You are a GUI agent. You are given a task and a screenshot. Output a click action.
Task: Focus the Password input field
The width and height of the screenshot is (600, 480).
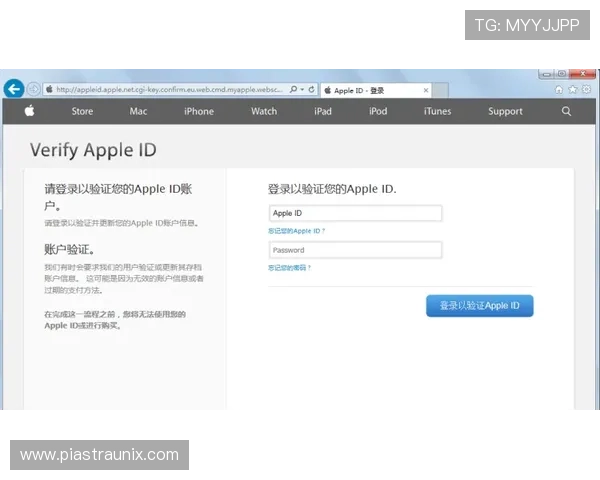(x=355, y=250)
